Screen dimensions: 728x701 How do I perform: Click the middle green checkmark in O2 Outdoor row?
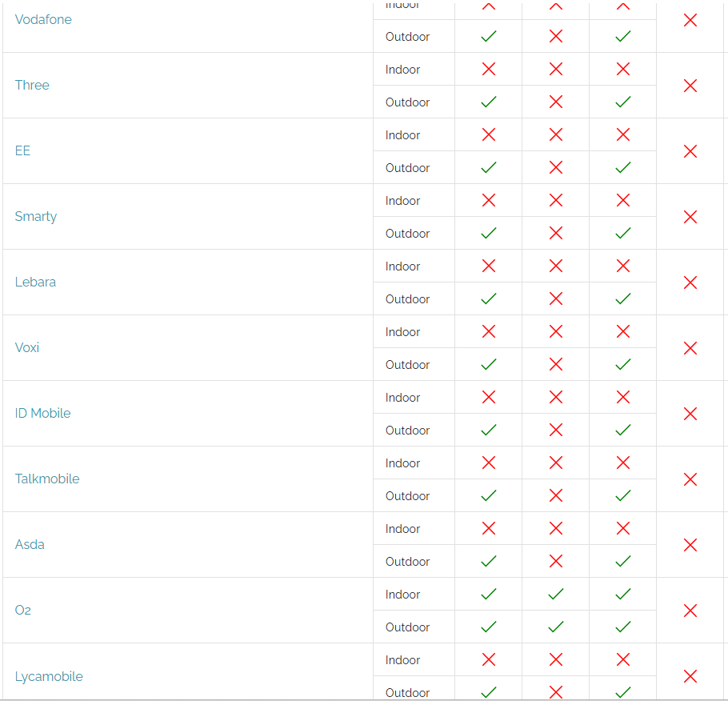click(556, 627)
